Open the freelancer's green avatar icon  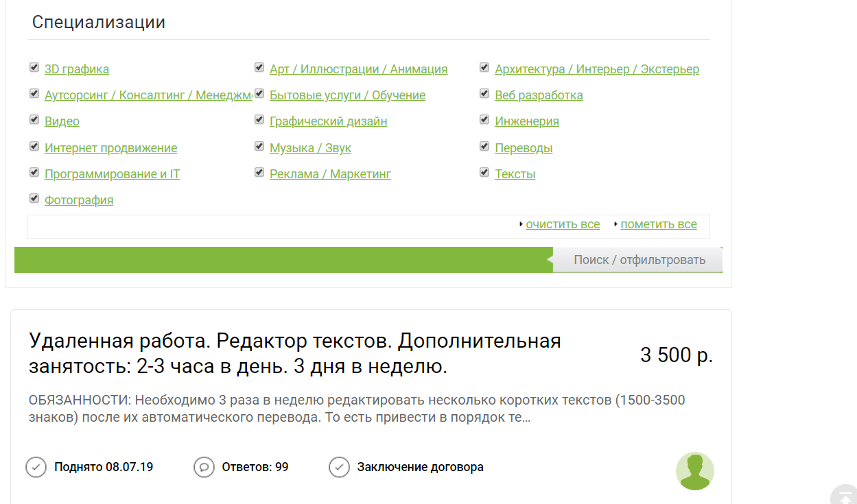(x=695, y=471)
